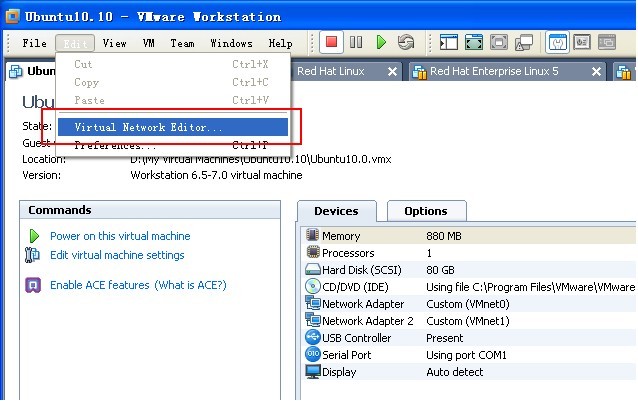This screenshot has width=638, height=401.
Task: Toggle the sidebar panel toolbar icon
Action: (x=449, y=43)
